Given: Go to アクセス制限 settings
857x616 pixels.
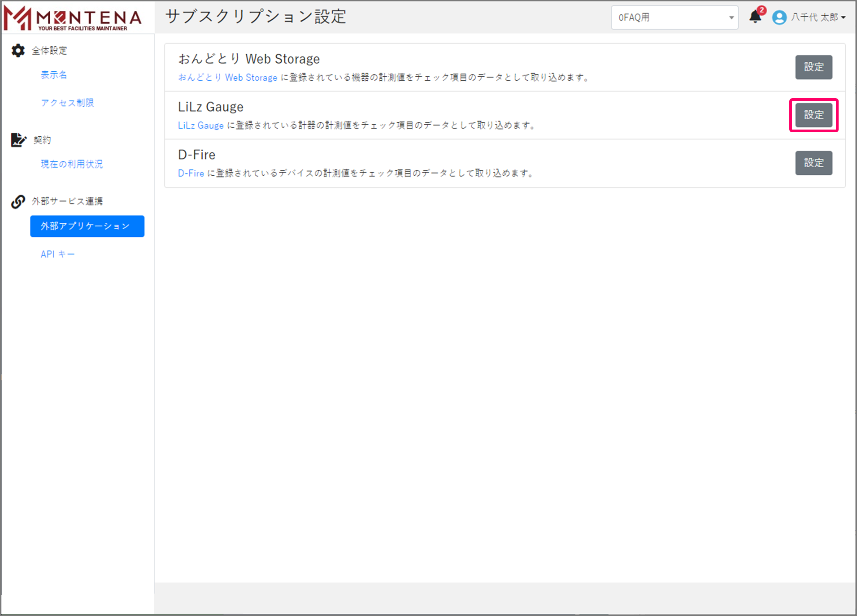Looking at the screenshot, I should [67, 103].
